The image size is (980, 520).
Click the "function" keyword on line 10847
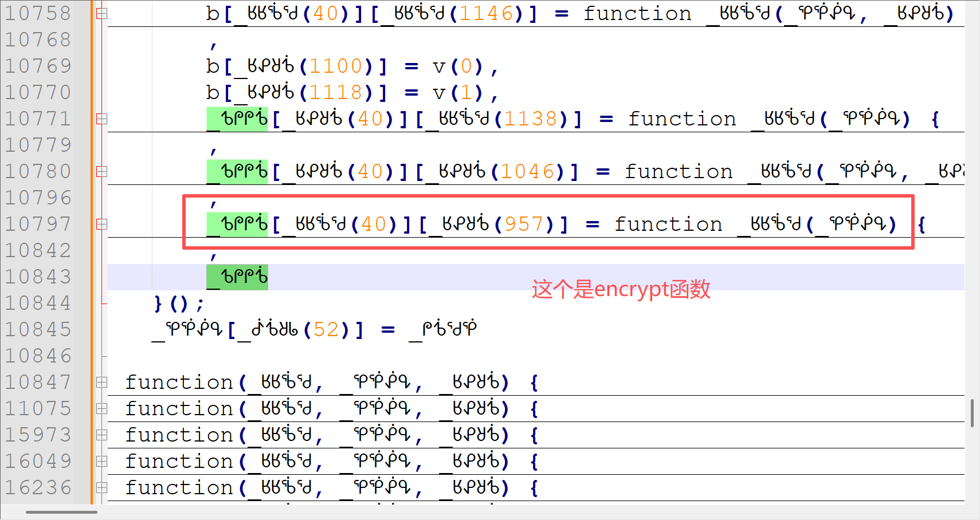[179, 382]
